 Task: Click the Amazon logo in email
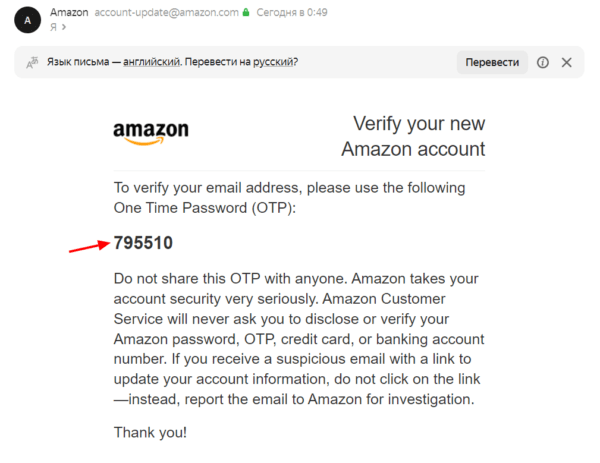click(x=151, y=134)
